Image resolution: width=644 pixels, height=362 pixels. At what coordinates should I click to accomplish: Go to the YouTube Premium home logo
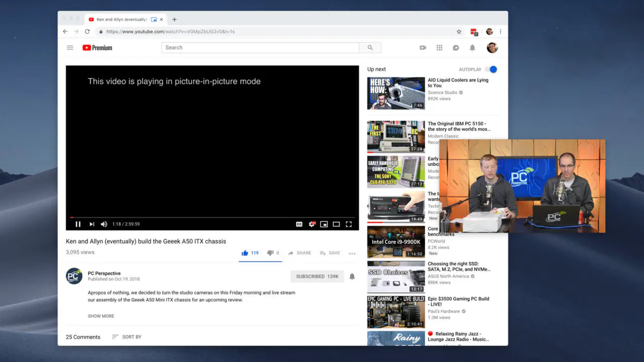[97, 48]
